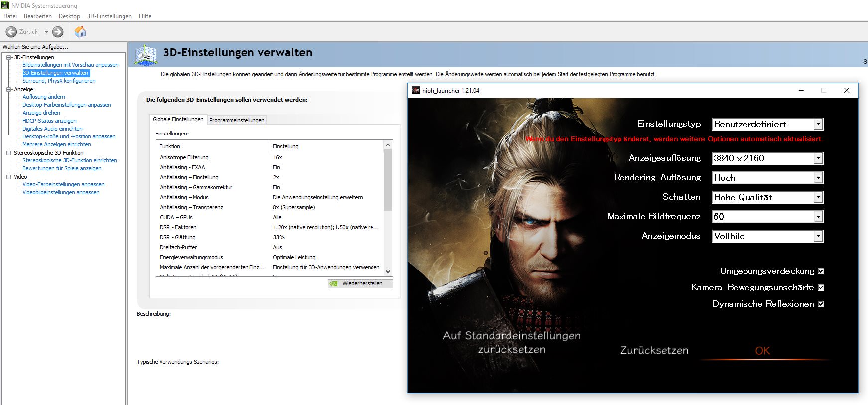The image size is (868, 405).
Task: Click the settings list scrollbar down arrow
Action: (388, 272)
